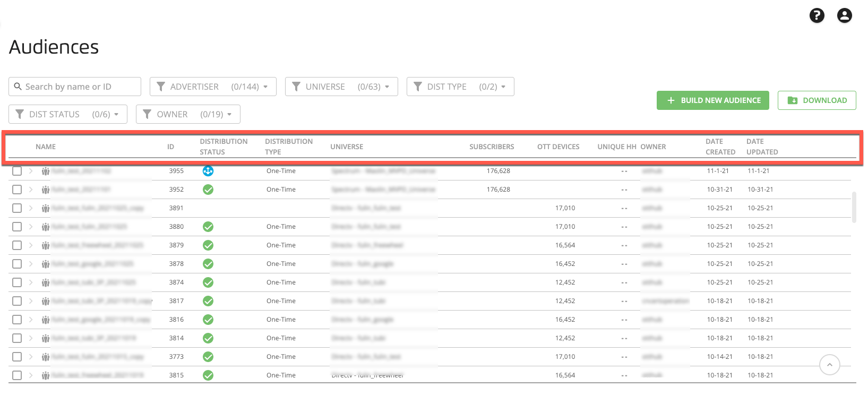This screenshot has width=868, height=404.
Task: Expand the row for audience ID 3814
Action: tap(31, 338)
